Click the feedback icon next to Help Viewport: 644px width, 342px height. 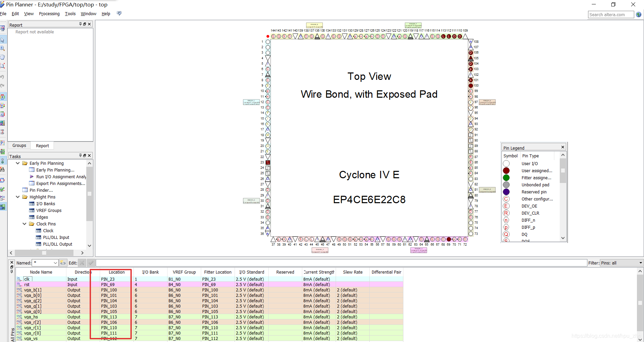119,13
